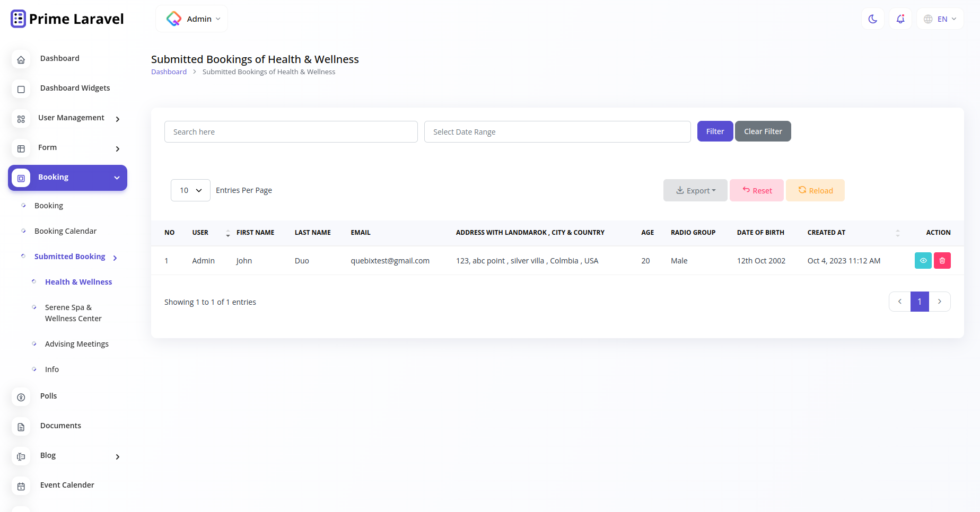Click the Prime Laravel logo icon

pos(17,18)
